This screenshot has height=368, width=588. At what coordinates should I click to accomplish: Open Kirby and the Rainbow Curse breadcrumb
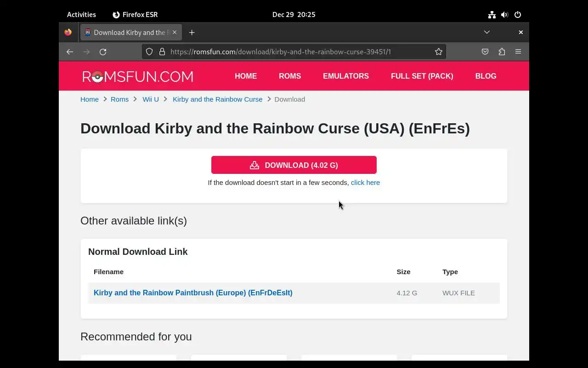point(217,99)
